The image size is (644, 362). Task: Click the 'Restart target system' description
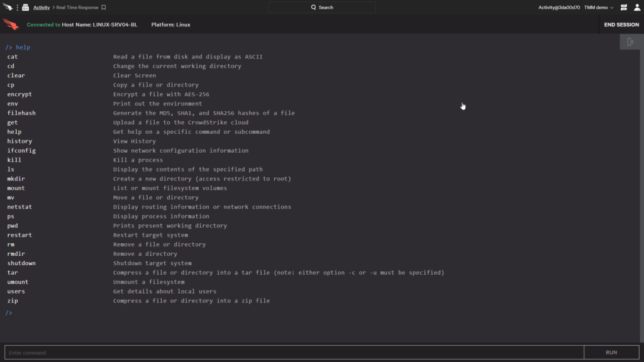pyautogui.click(x=150, y=235)
